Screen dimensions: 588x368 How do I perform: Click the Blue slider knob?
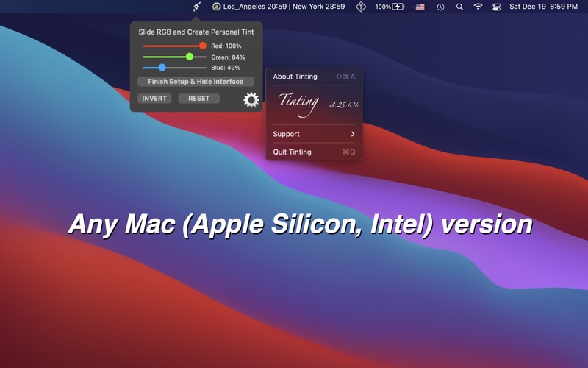162,68
